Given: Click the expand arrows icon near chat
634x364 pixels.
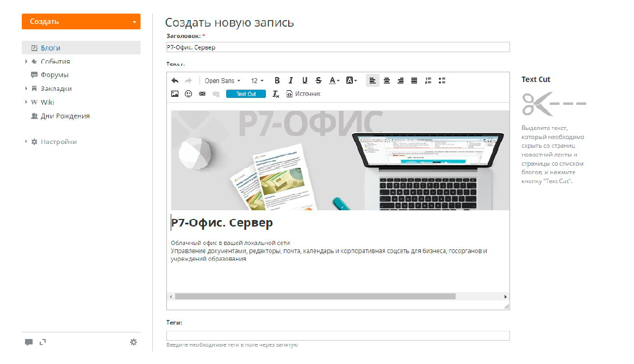Looking at the screenshot, I should click(x=42, y=342).
